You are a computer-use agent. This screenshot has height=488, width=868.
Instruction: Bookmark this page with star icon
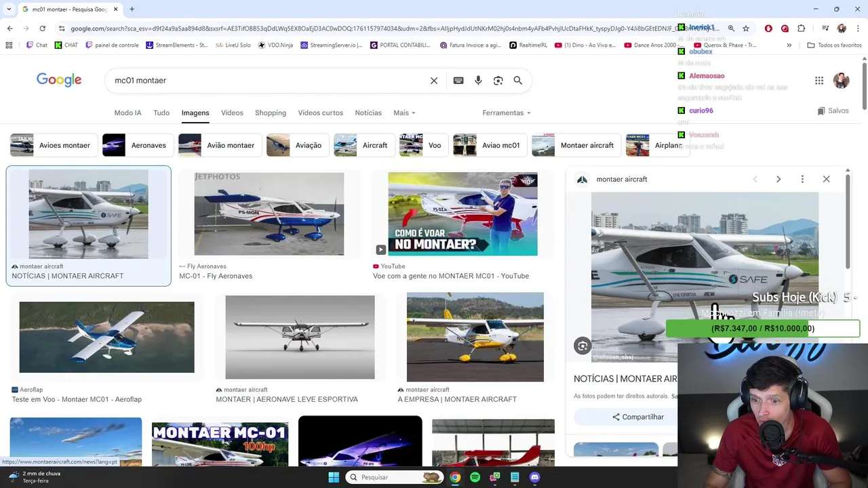(746, 28)
